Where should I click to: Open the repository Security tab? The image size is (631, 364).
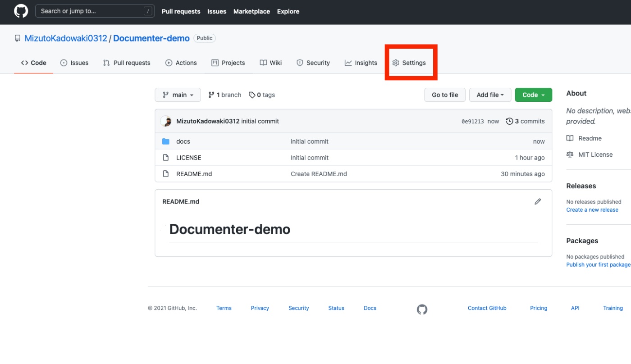tap(313, 63)
